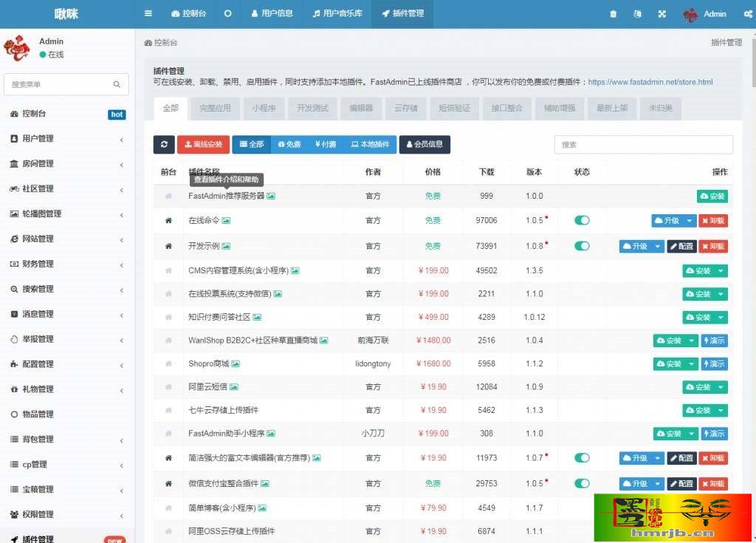The image size is (756, 543).
Task: Filter plugins by 免费
Action: click(x=289, y=144)
